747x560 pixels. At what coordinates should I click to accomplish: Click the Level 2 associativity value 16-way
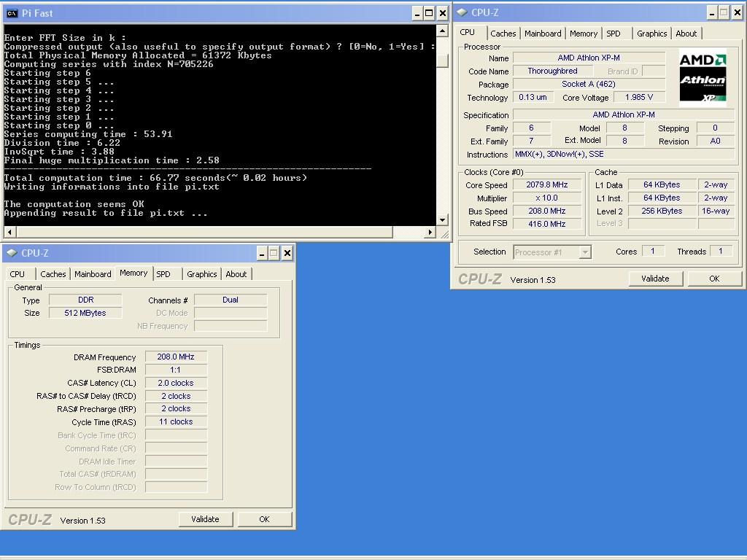click(x=716, y=211)
